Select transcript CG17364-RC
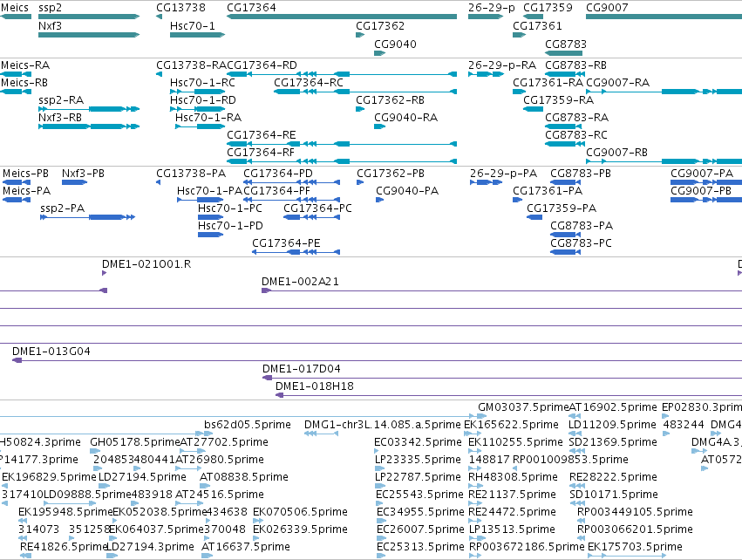This screenshot has width=742, height=560. pyautogui.click(x=309, y=83)
